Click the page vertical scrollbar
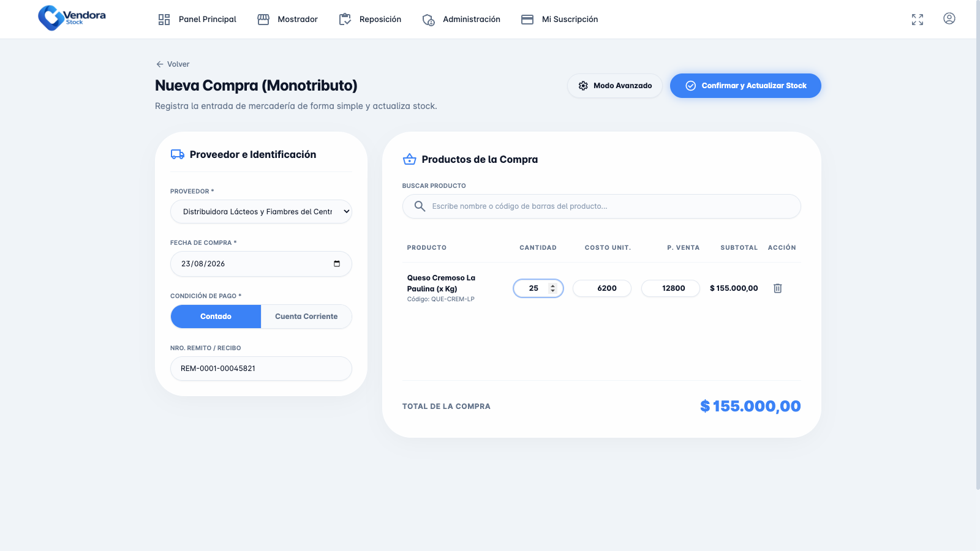This screenshot has height=551, width=980. point(978,245)
